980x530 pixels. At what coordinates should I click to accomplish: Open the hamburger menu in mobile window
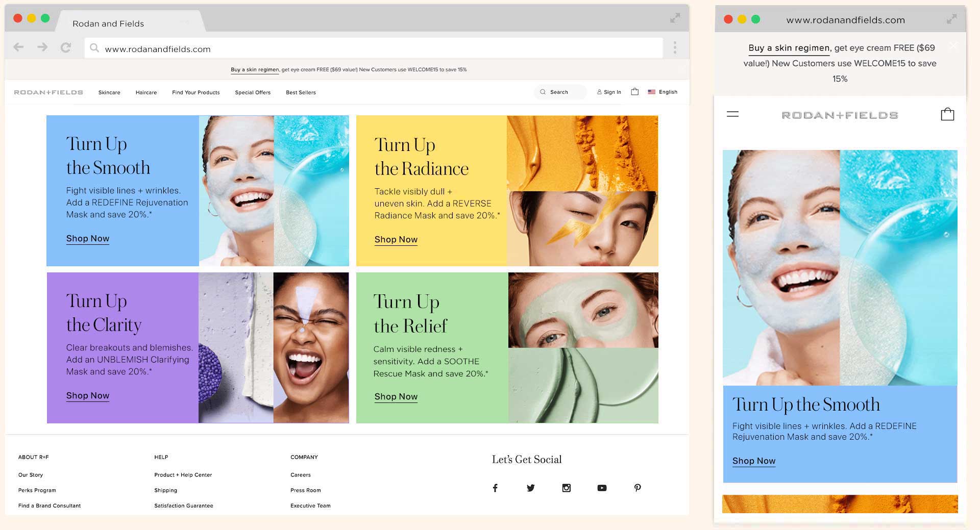coord(732,114)
